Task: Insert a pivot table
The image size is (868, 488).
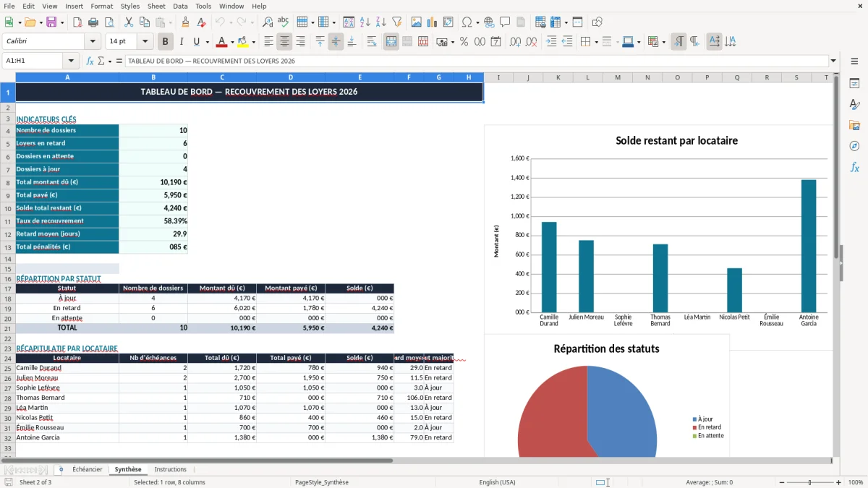Action: click(x=448, y=22)
